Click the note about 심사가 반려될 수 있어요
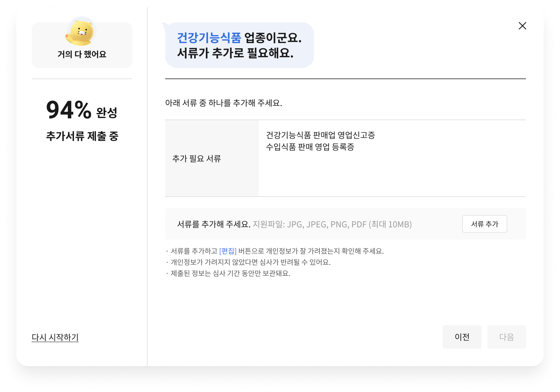The width and height of the screenshot is (560, 392). coord(250,262)
